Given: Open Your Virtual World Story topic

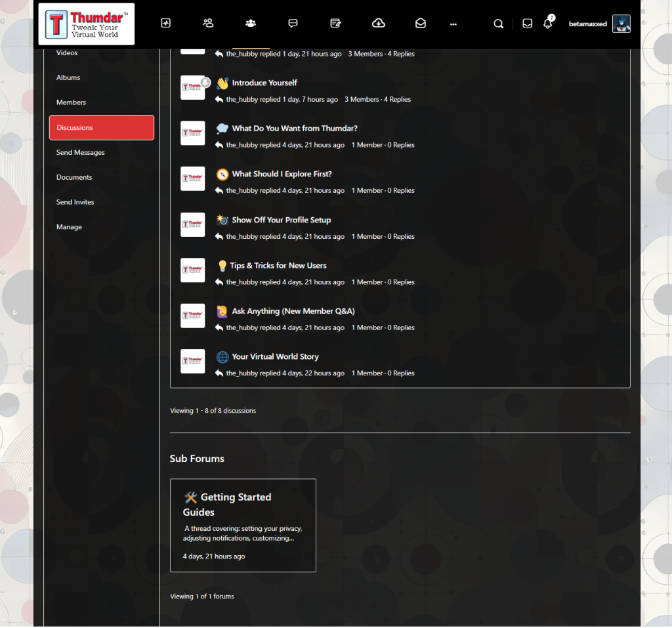Looking at the screenshot, I should pos(275,356).
